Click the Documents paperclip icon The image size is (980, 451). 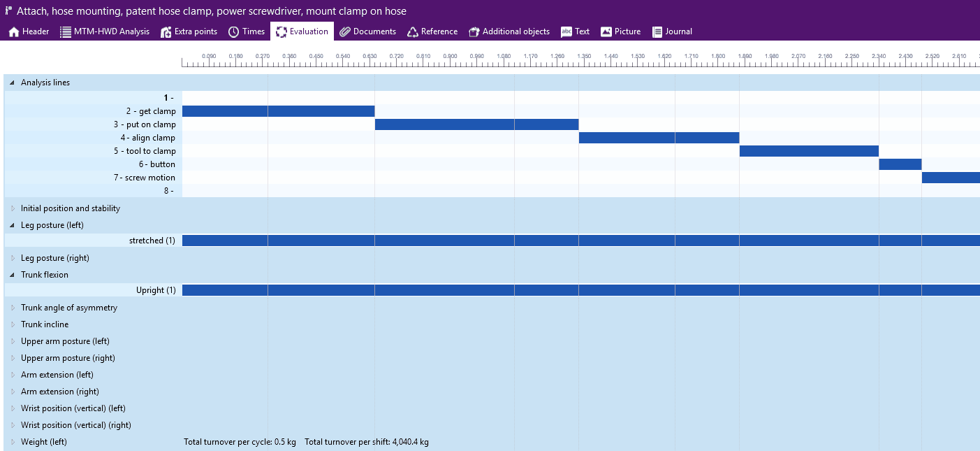coord(344,31)
